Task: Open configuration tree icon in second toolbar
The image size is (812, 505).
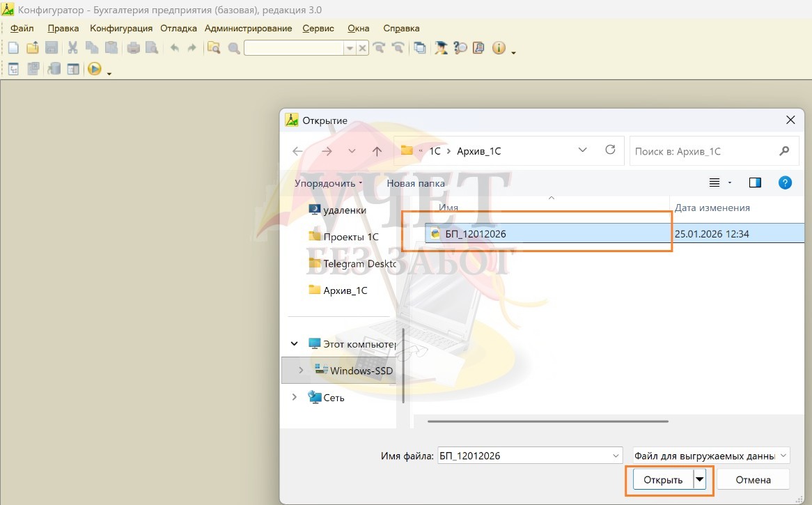Action: coord(13,69)
